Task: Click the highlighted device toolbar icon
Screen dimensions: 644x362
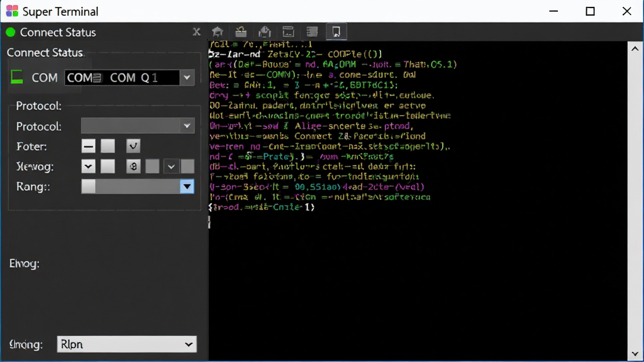Action: pos(336,31)
